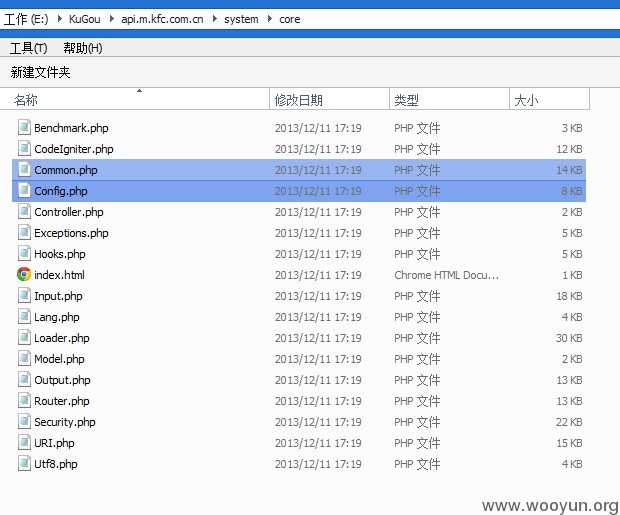Select the Router.php file icon
Viewport: 620px width, 515px height.
(x=24, y=400)
